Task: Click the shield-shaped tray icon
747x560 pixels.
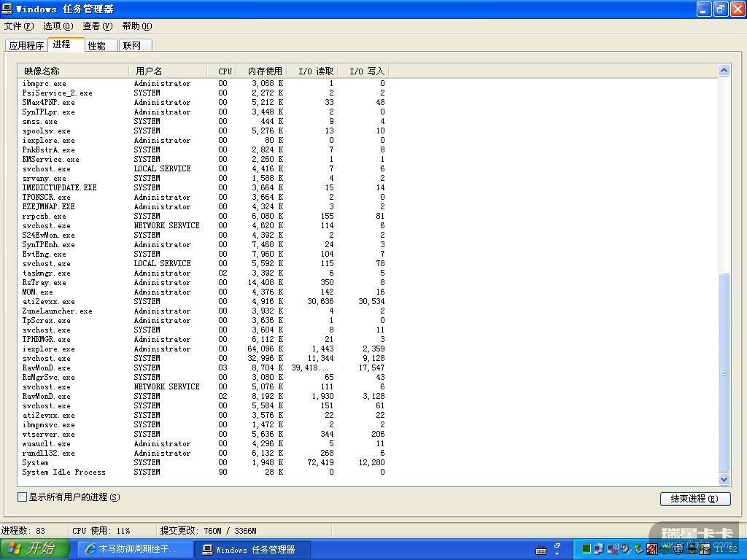Action: click(678, 549)
